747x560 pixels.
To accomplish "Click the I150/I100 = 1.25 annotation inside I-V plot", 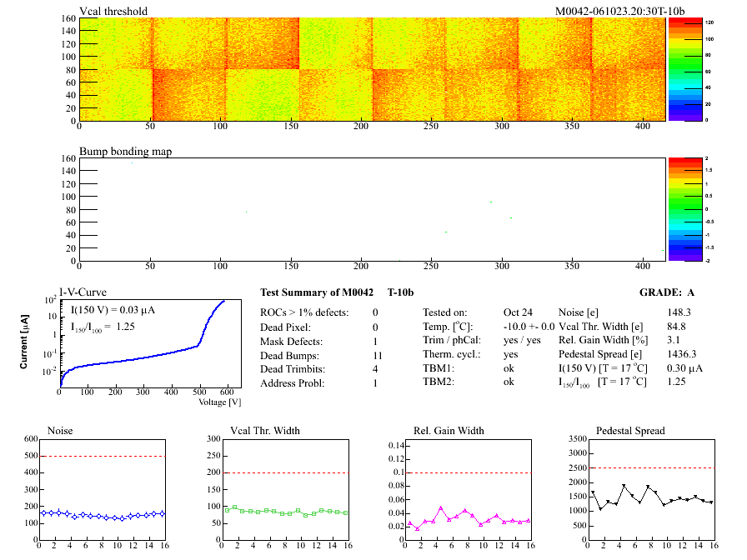I will click(103, 327).
